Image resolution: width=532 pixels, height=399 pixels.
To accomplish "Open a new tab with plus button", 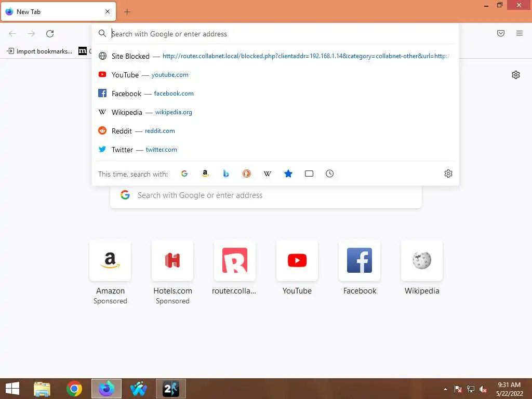I will pyautogui.click(x=127, y=12).
